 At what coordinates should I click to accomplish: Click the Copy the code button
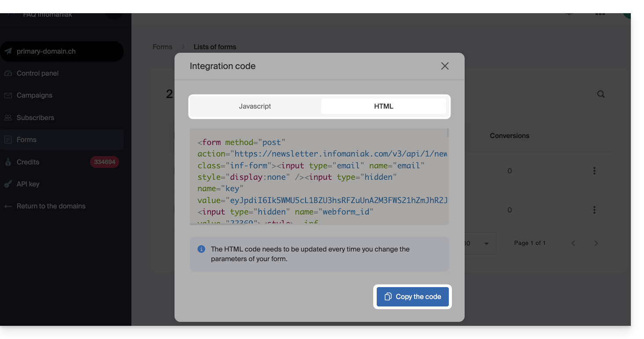pos(412,297)
